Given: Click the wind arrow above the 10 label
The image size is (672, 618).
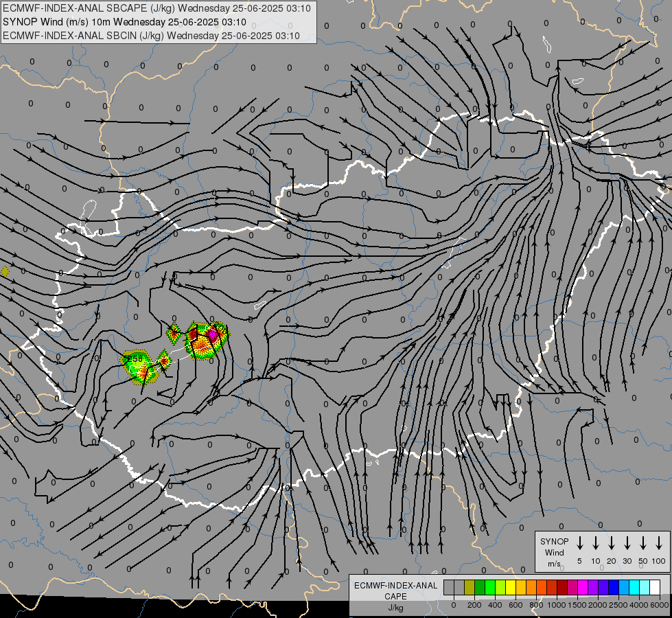Looking at the screenshot, I should pos(596,543).
